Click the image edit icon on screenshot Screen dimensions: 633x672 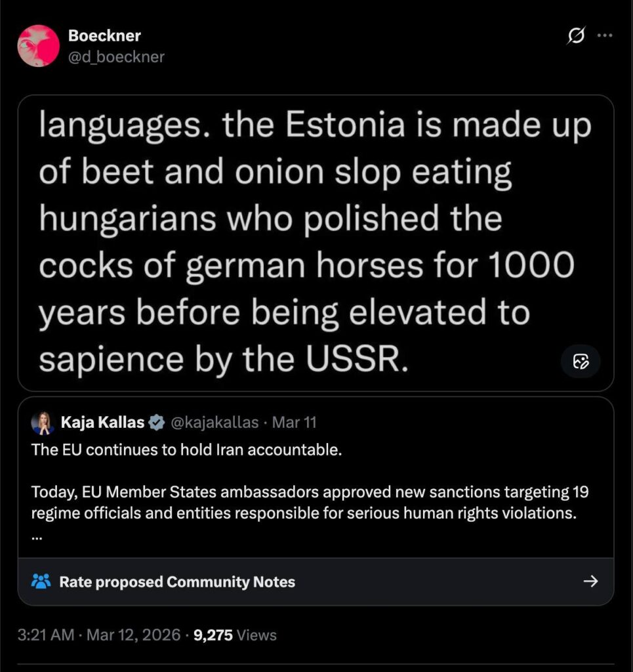point(581,361)
